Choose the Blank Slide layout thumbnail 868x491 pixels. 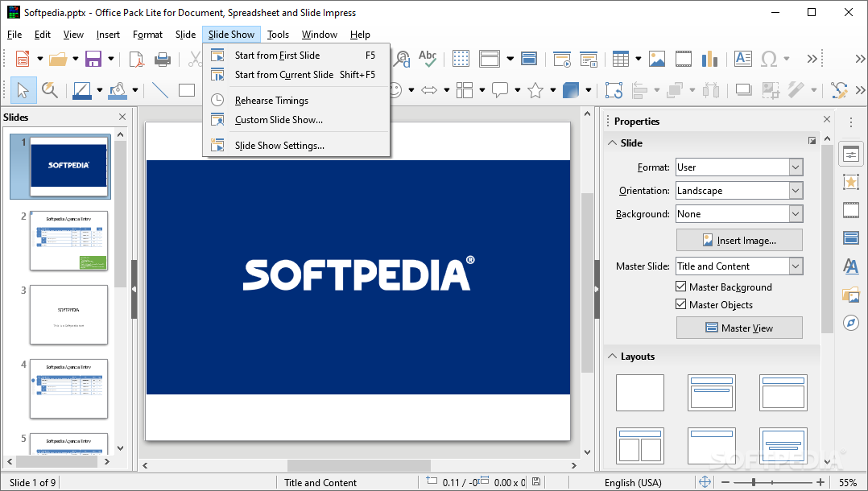tap(640, 393)
